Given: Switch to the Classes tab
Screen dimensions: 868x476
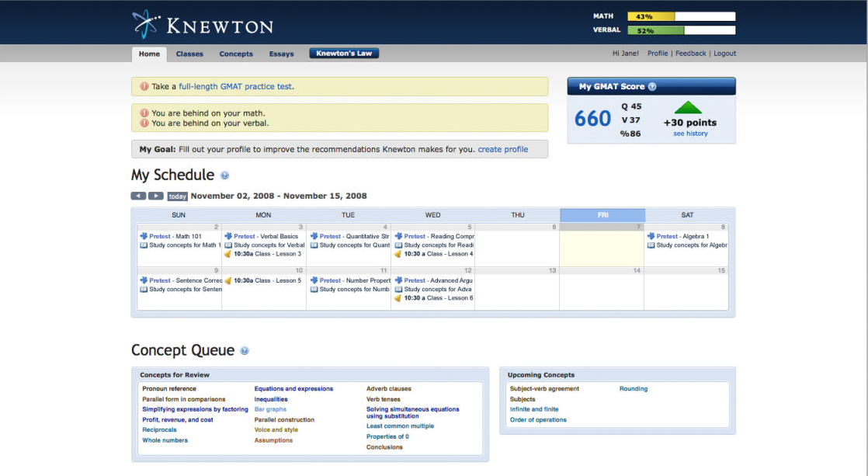Looking at the screenshot, I should (189, 54).
